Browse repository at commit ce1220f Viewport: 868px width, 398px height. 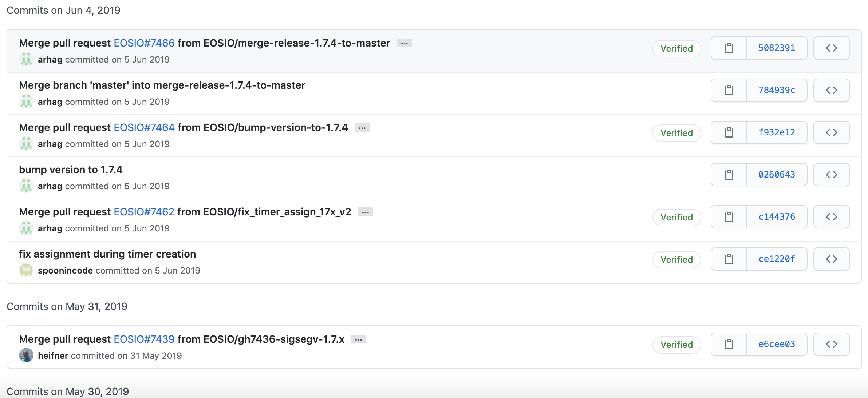pos(831,259)
